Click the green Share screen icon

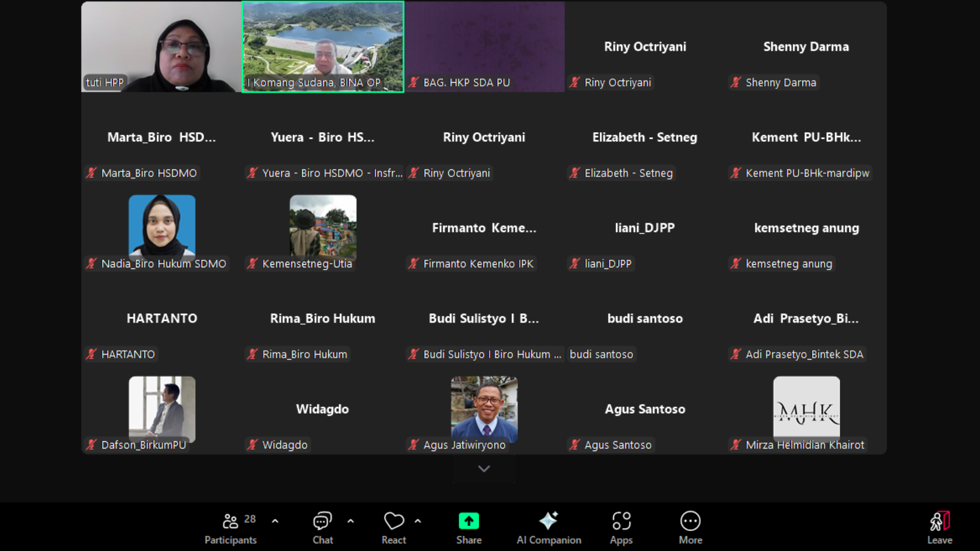pyautogui.click(x=469, y=521)
